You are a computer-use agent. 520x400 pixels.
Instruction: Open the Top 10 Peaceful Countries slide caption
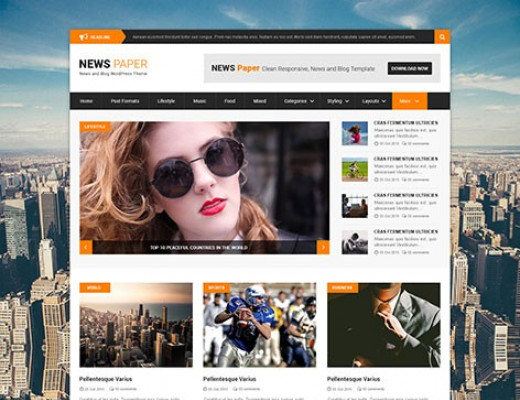pos(199,248)
